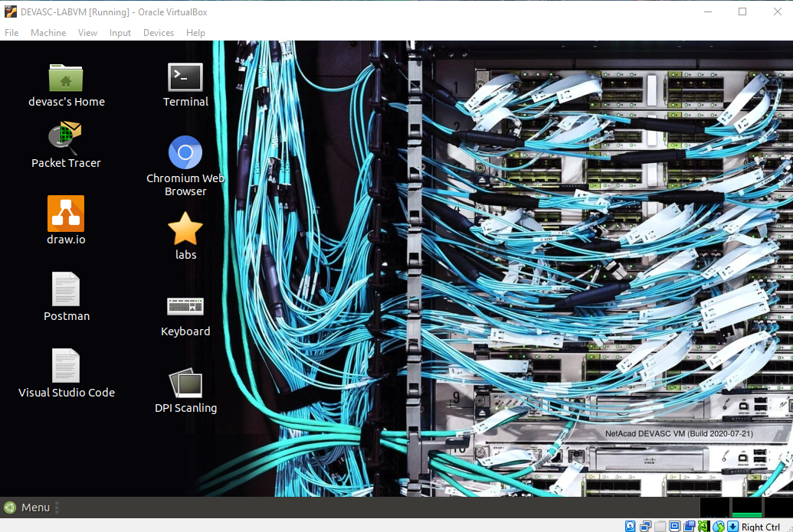Open the Help menu
The image size is (793, 532).
click(x=195, y=33)
